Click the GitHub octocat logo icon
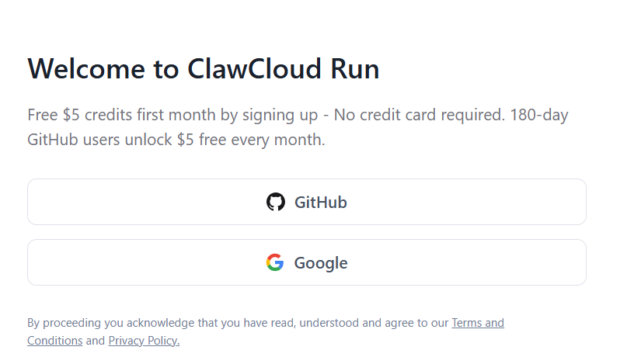The image size is (634, 364). tap(275, 202)
